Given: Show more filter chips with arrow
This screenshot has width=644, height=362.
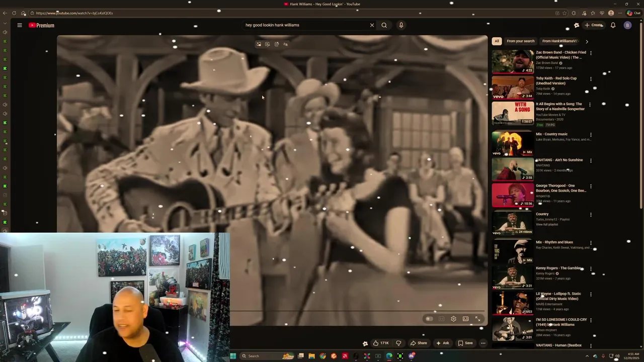Looking at the screenshot, I should click(587, 41).
